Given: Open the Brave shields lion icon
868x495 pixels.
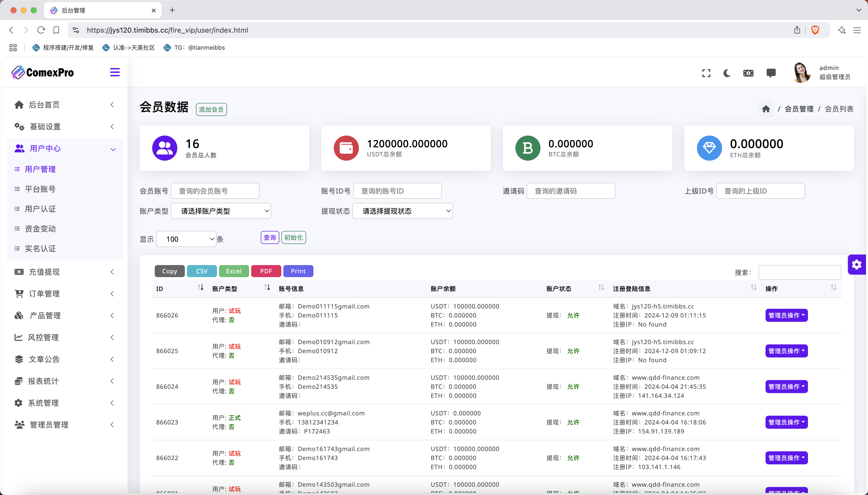Looking at the screenshot, I should pyautogui.click(x=815, y=30).
